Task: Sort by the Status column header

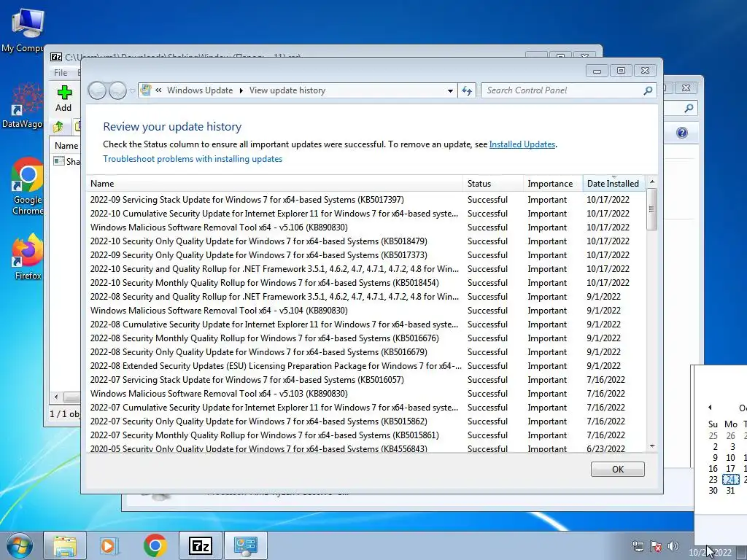Action: pyautogui.click(x=493, y=183)
